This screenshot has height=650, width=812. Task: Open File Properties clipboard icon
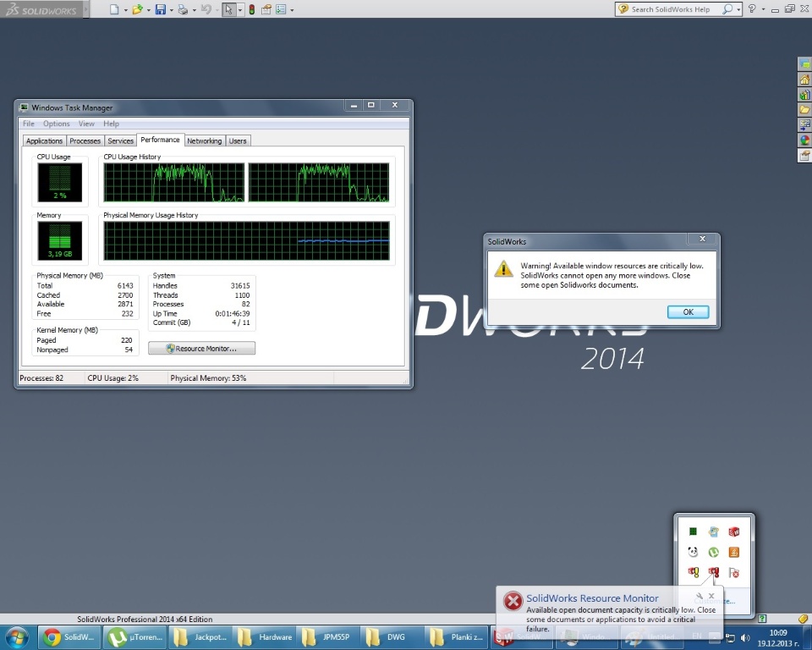pos(266,9)
